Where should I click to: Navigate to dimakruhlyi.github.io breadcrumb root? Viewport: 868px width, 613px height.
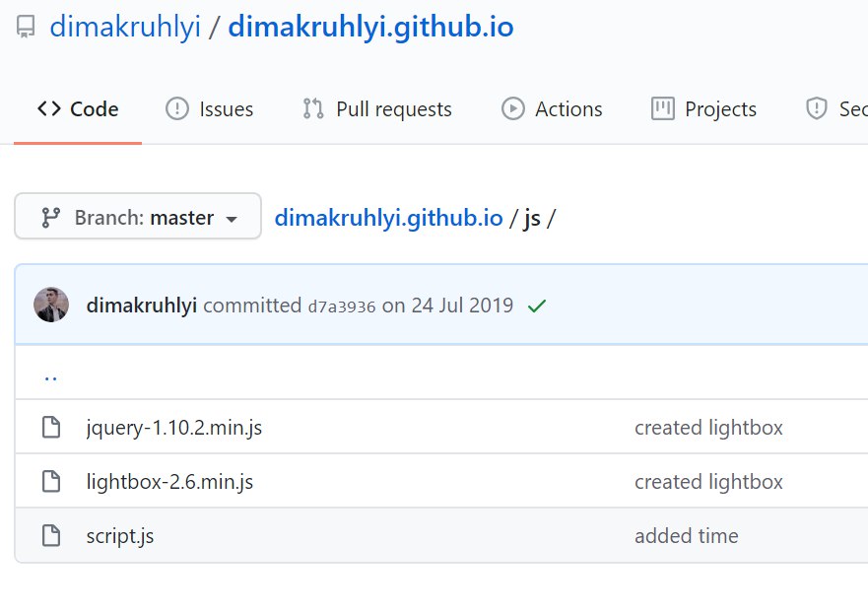point(388,218)
